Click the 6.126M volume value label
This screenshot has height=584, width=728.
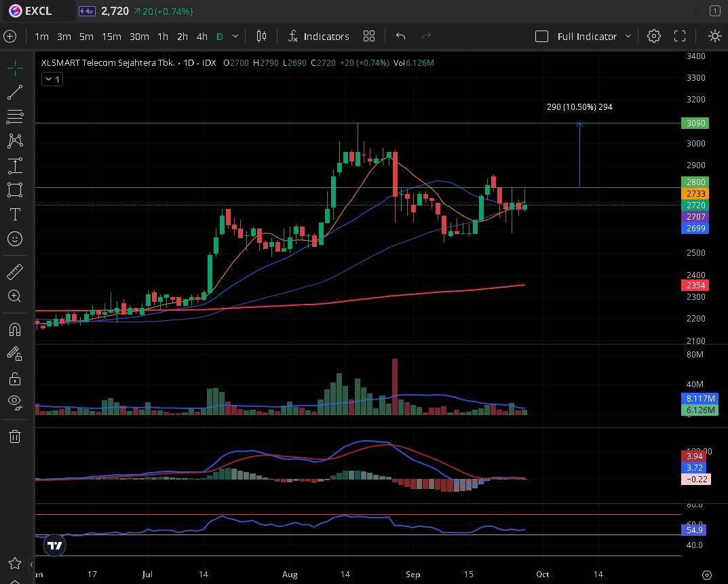(700, 410)
